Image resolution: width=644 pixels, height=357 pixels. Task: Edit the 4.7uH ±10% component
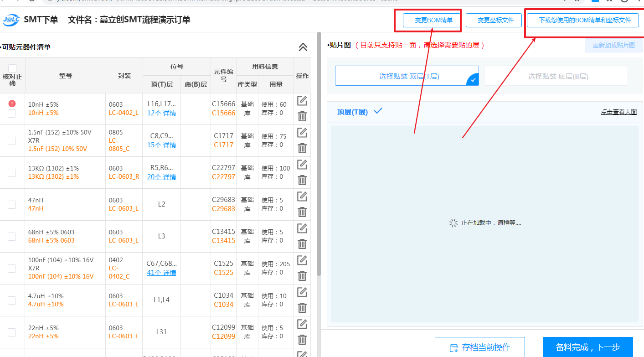point(302,292)
